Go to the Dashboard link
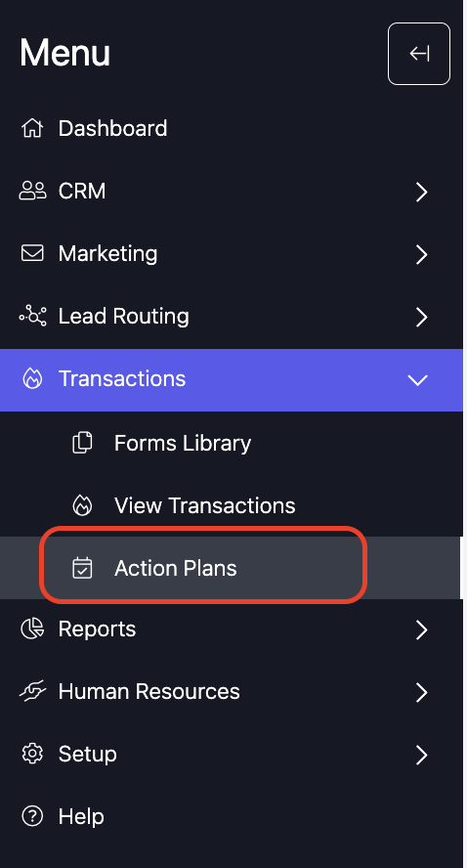 (232, 128)
